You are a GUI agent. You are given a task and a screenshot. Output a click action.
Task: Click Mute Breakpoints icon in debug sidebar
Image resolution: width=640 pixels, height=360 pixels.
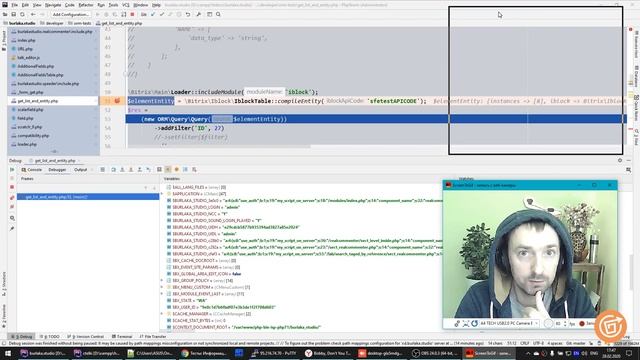(12, 207)
